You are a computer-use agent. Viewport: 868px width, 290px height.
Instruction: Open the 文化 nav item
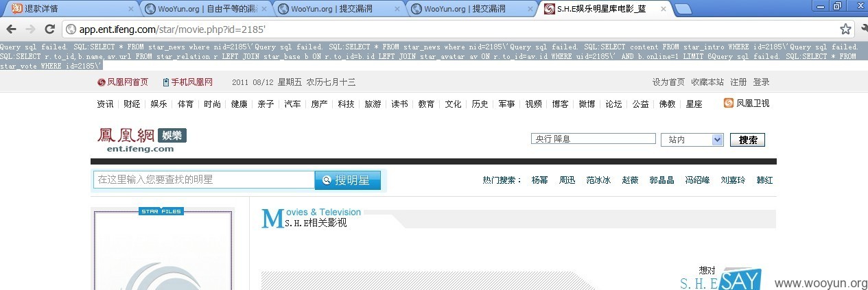click(x=453, y=104)
